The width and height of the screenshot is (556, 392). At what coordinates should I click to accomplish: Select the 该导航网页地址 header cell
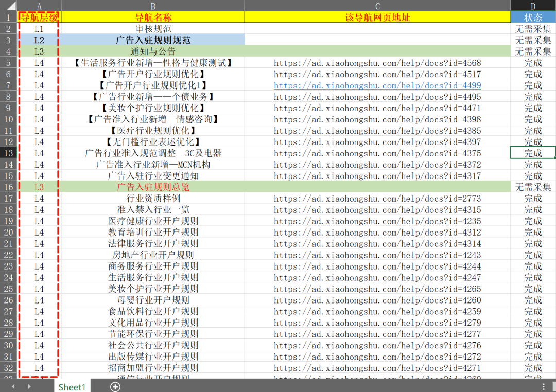pyautogui.click(x=377, y=17)
